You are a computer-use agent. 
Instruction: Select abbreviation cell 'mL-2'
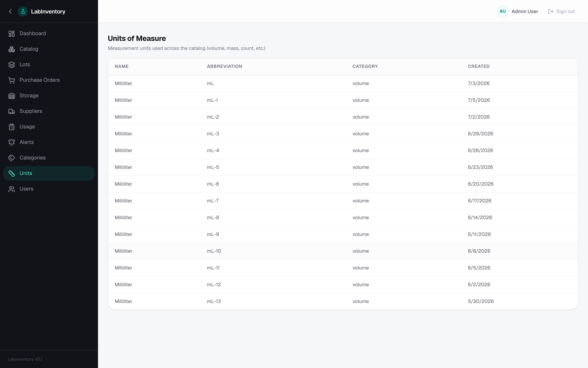[x=213, y=117]
